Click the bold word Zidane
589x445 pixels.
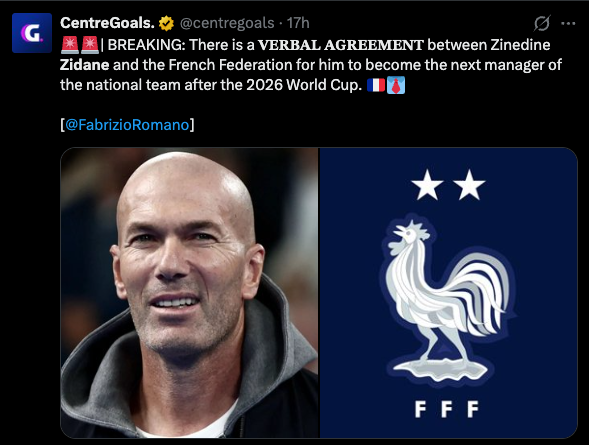click(85, 65)
